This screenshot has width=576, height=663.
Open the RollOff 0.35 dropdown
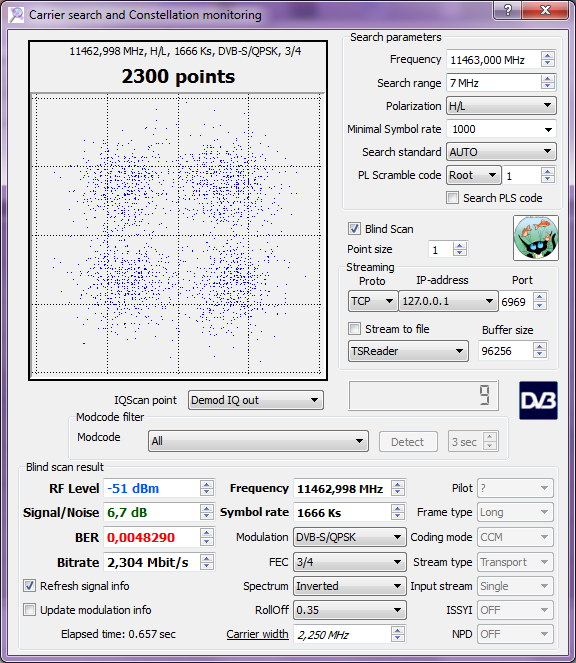tap(349, 610)
